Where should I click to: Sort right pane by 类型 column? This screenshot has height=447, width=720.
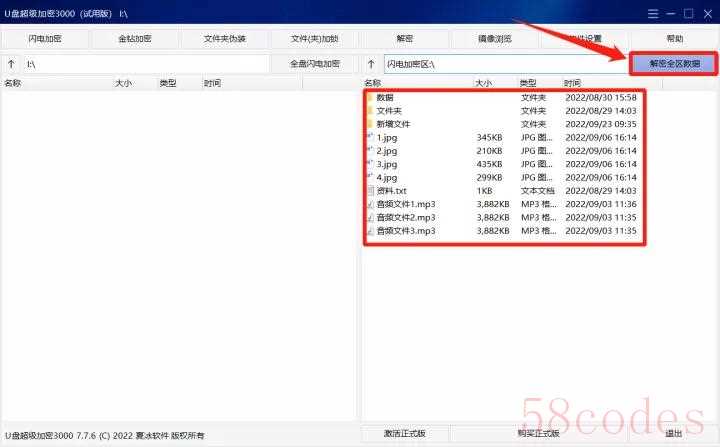tap(528, 83)
